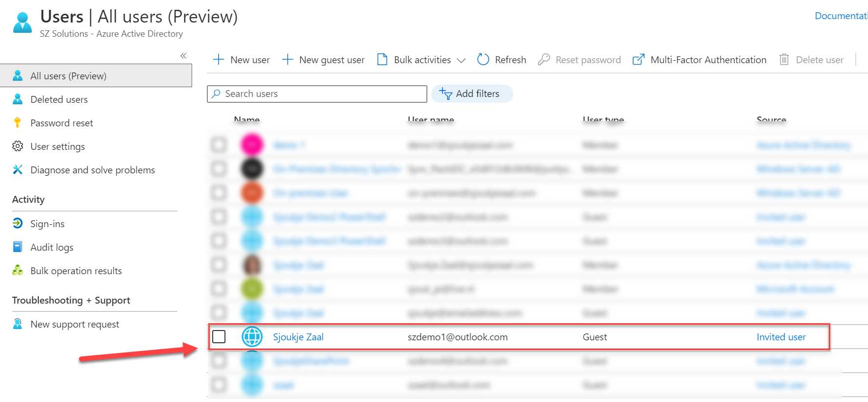Image resolution: width=868 pixels, height=402 pixels.
Task: Open Audit logs page
Action: [x=52, y=247]
